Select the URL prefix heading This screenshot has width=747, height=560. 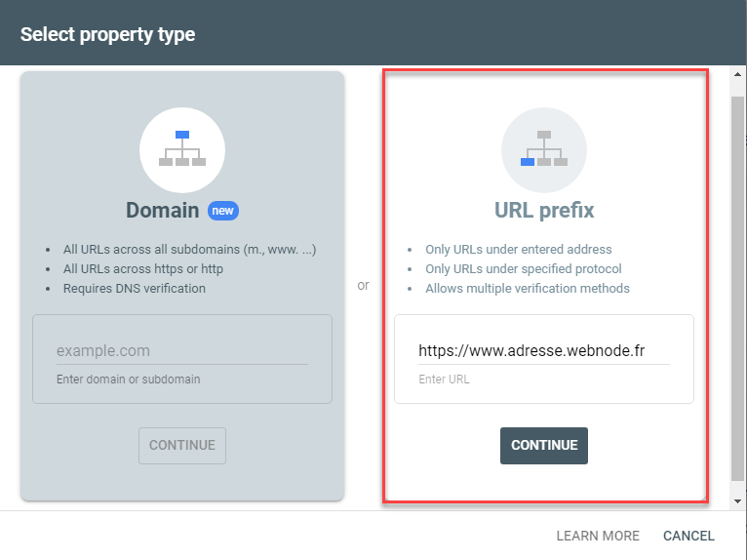tap(544, 211)
